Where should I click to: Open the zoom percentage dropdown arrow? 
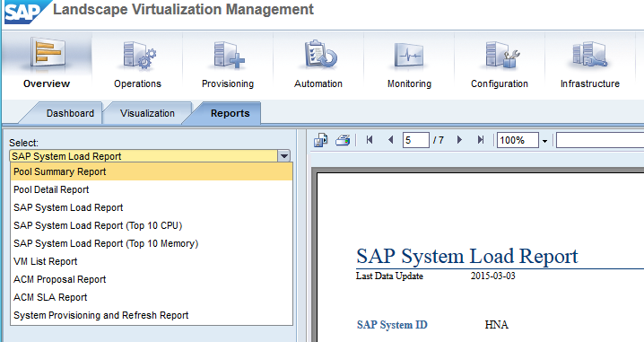point(544,141)
